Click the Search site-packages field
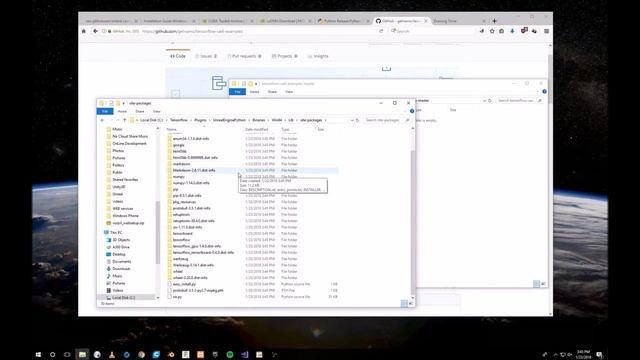 (x=386, y=120)
